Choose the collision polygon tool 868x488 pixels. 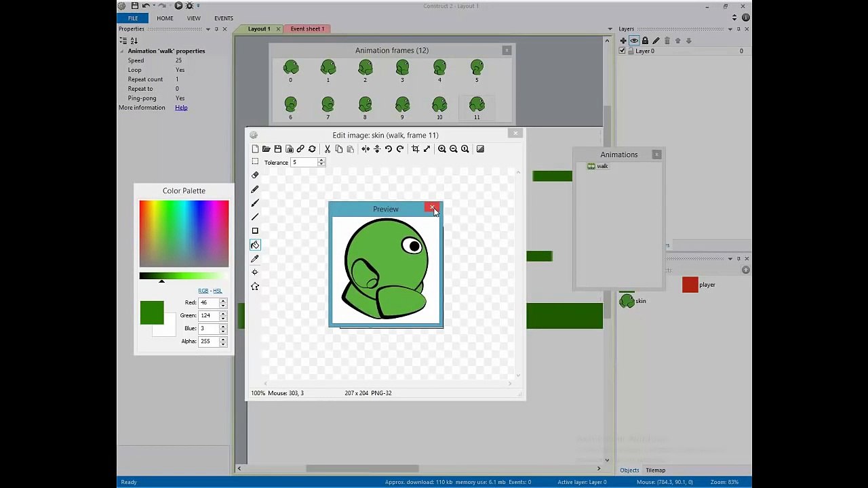(x=255, y=286)
